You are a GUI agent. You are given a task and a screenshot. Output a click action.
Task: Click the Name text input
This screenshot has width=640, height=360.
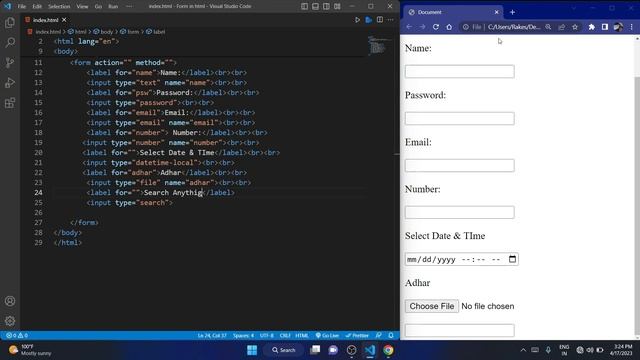click(x=460, y=71)
